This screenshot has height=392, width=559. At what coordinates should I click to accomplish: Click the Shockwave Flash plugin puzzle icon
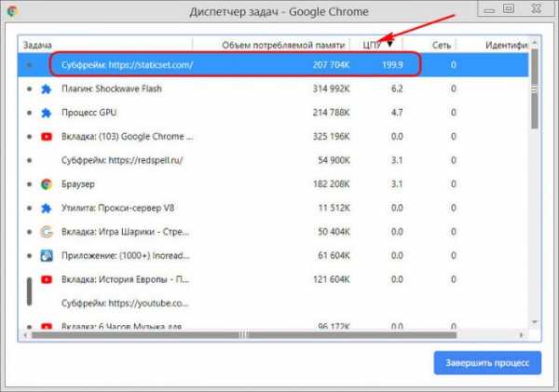click(x=46, y=88)
